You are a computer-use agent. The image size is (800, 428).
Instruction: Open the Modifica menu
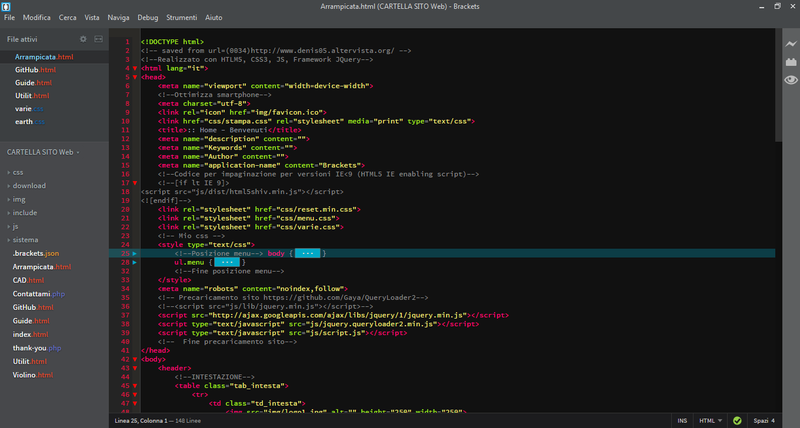click(x=37, y=18)
